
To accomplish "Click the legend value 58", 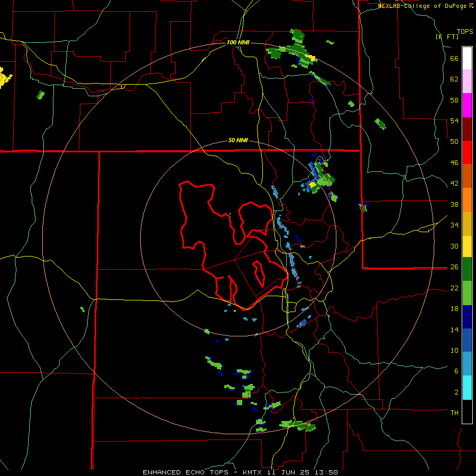I will click(454, 100).
